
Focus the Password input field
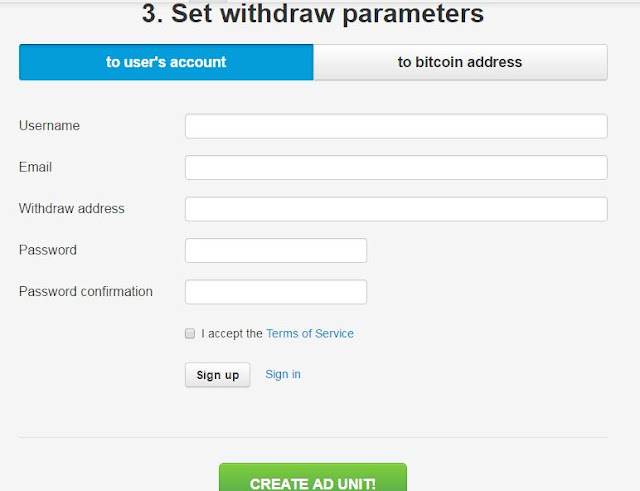276,250
